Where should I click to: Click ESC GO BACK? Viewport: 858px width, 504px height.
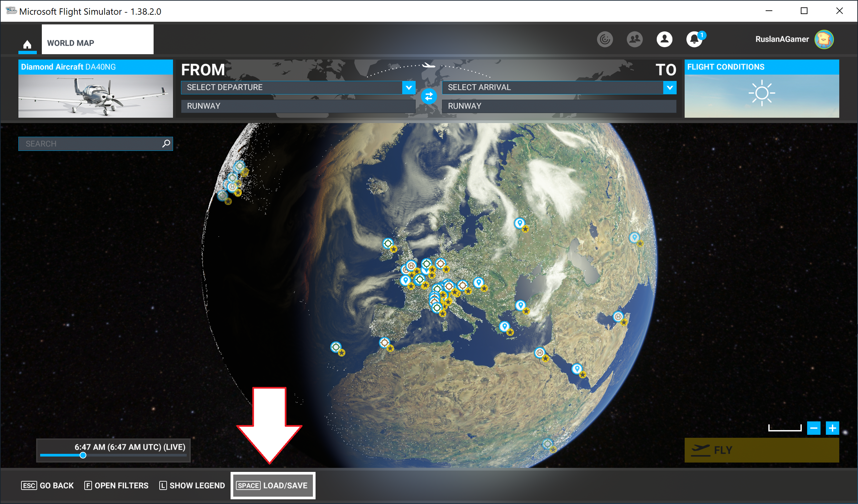47,485
